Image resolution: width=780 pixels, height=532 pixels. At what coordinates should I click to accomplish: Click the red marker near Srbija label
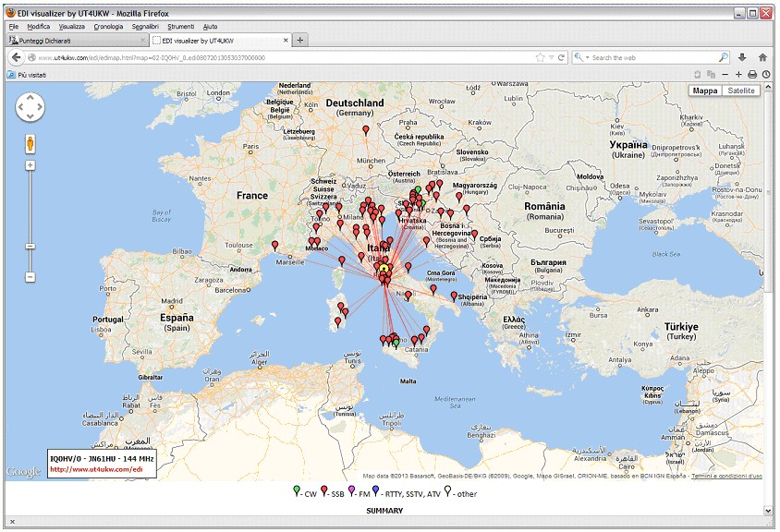(x=475, y=235)
